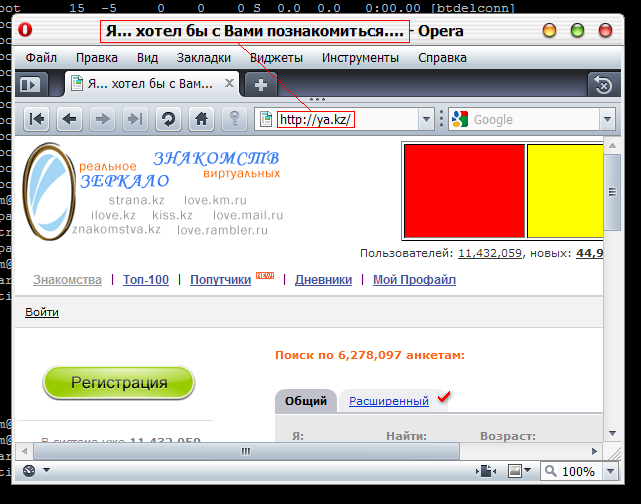
Task: Click 'Поиск по 6,278,097 анкетам:' heading
Action: pos(370,355)
